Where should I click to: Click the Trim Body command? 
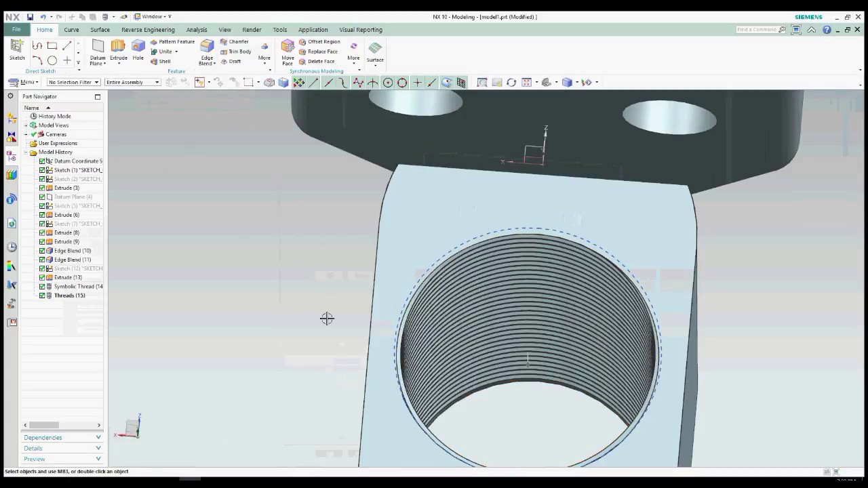(236, 52)
